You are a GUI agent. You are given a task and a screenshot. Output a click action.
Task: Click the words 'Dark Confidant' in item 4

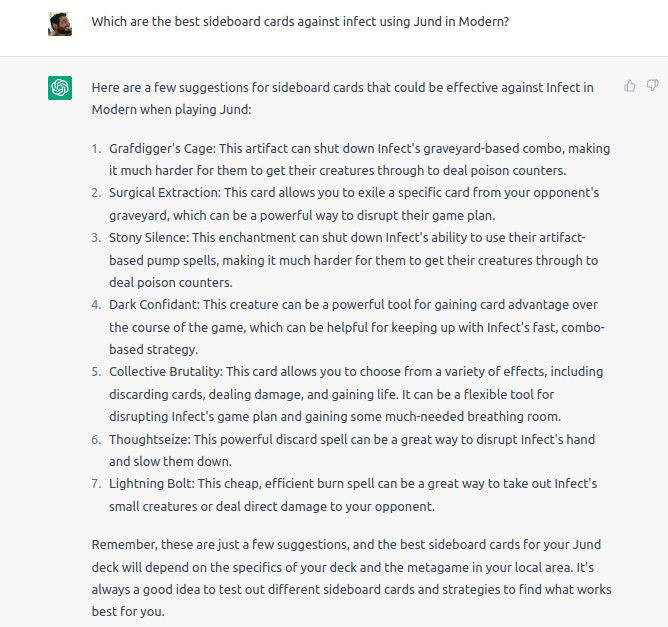pyautogui.click(x=154, y=305)
